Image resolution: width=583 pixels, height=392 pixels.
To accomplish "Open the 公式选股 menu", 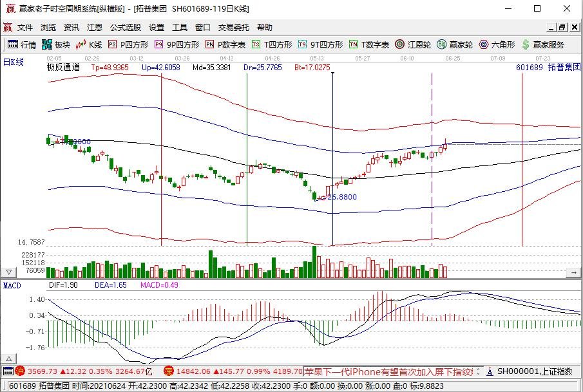I will [x=126, y=27].
